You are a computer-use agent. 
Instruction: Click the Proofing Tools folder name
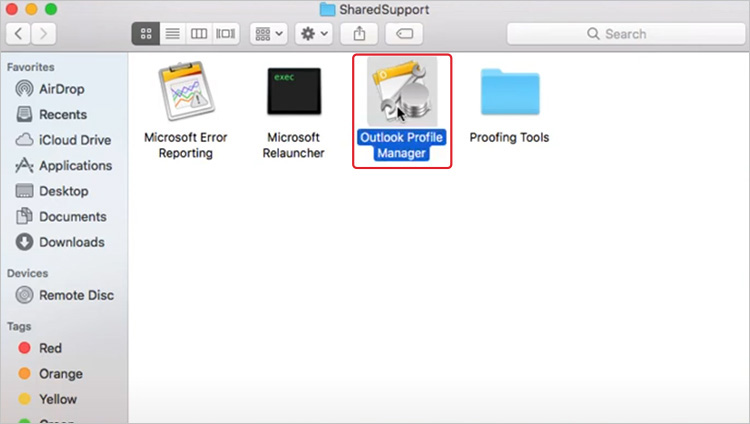point(509,137)
